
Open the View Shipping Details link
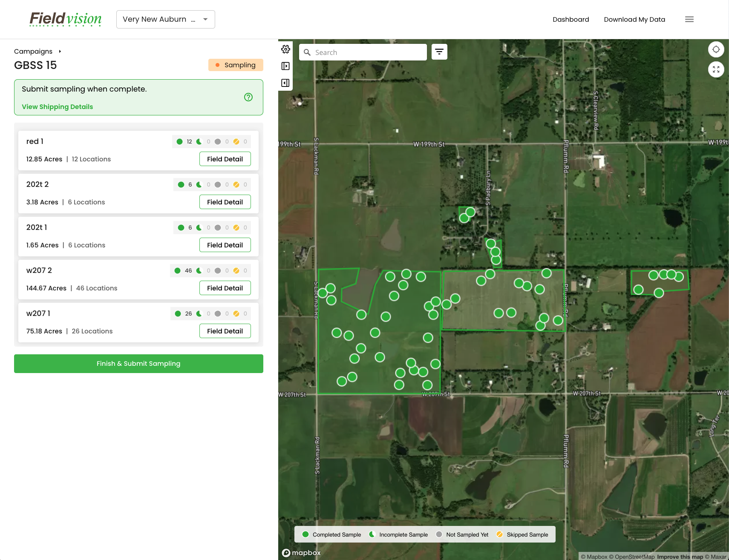pyautogui.click(x=57, y=106)
